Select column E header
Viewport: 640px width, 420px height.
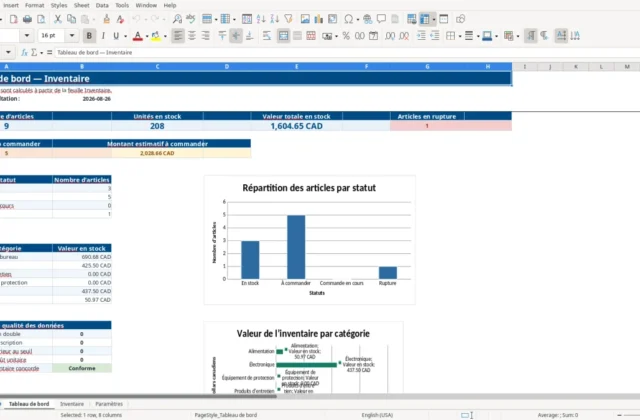296,67
